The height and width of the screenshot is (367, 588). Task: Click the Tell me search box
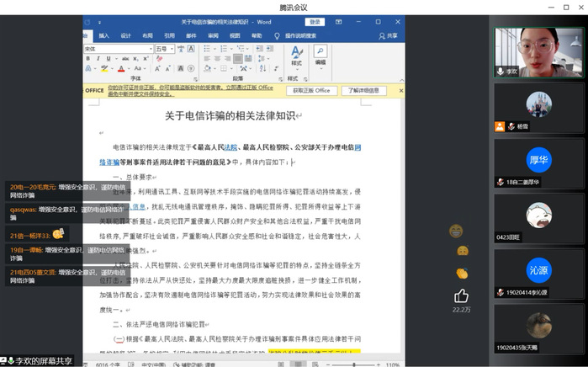[x=295, y=35]
